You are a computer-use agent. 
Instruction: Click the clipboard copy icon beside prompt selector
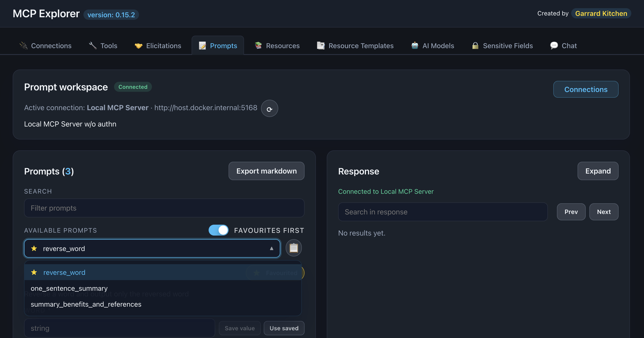293,248
